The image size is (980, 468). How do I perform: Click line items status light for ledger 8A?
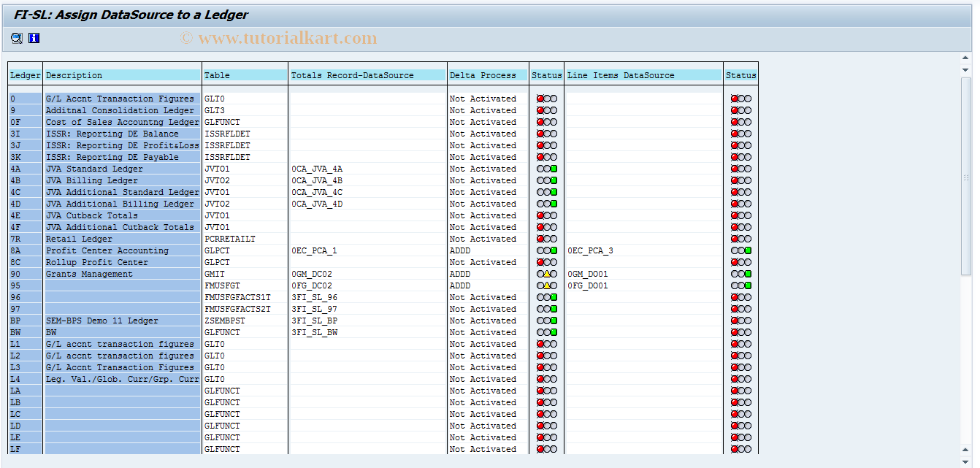tap(741, 250)
